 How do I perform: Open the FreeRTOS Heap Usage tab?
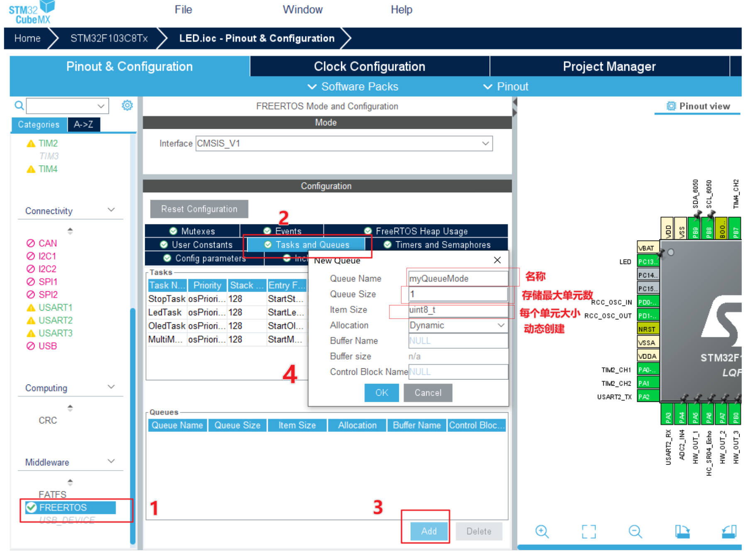[416, 231]
